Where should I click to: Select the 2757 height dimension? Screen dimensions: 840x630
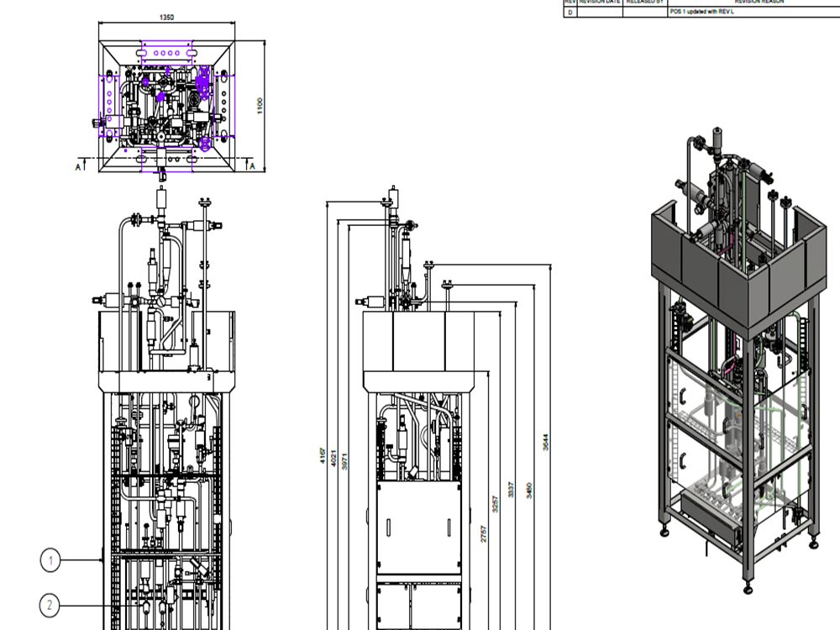point(483,533)
